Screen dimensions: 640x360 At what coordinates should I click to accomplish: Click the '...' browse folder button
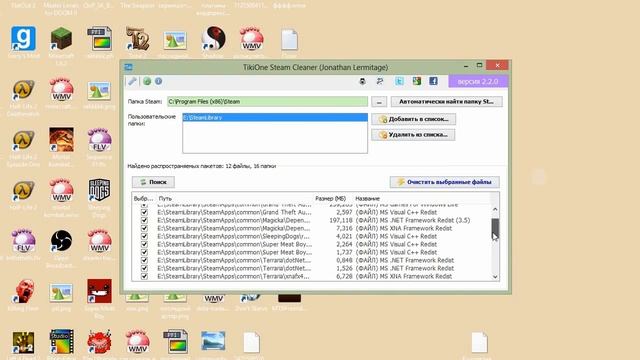click(379, 102)
